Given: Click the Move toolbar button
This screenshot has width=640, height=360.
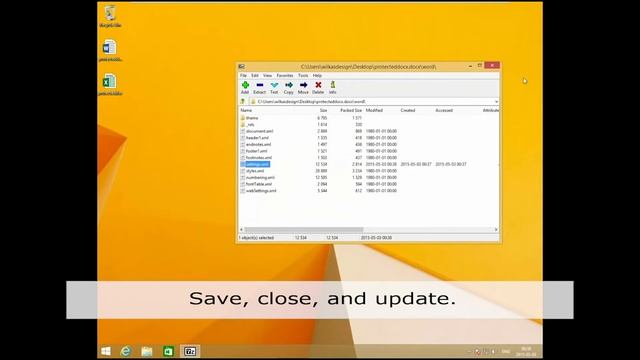Looking at the screenshot, I should (x=303, y=87).
